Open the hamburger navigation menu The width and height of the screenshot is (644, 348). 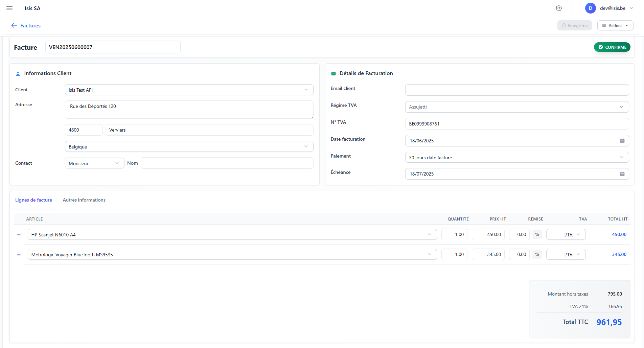9,8
